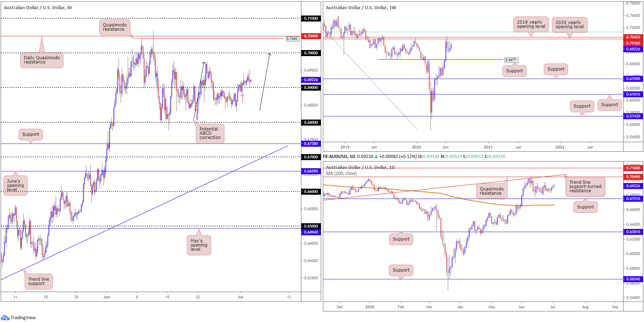Click the blue 0.69226 current price label on 4h
Image resolution: width=644 pixels, height=322 pixels.
pyautogui.click(x=311, y=80)
